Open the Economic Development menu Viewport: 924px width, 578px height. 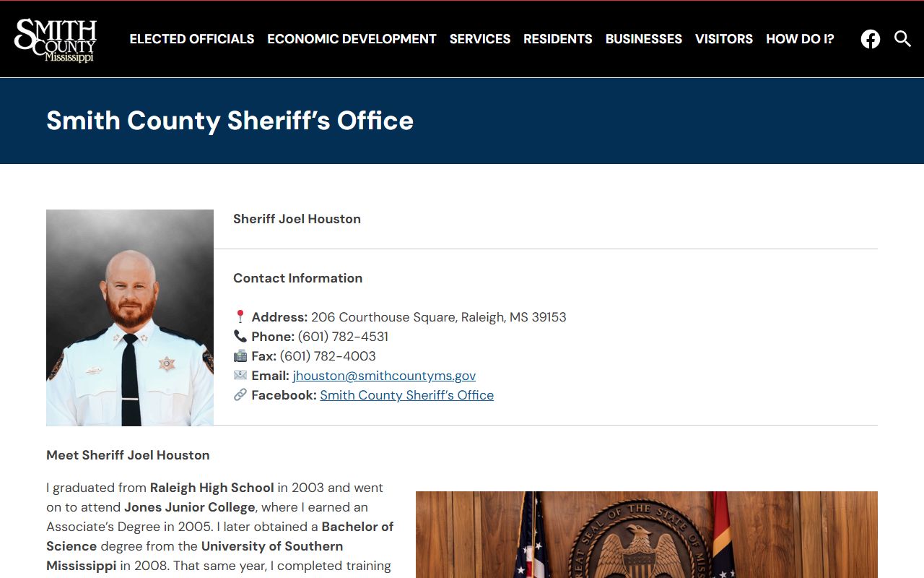tap(352, 39)
